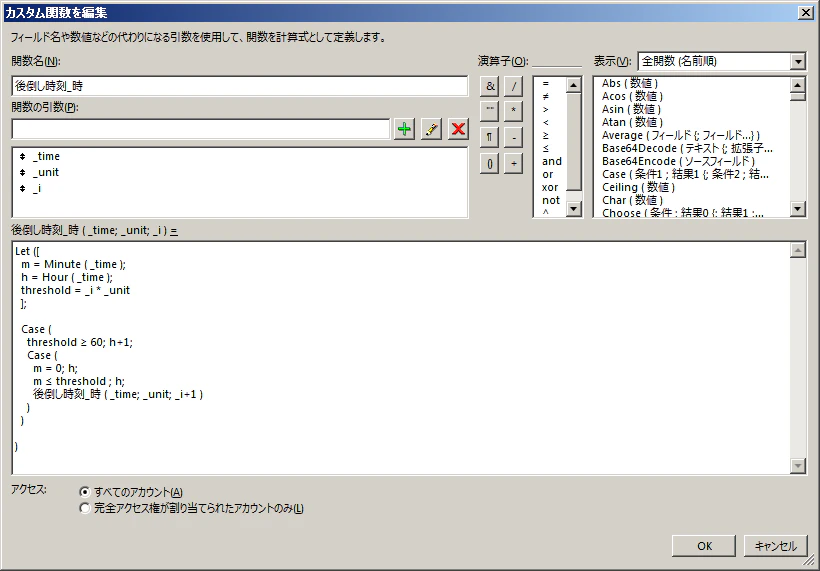Screen dimensions: 820x571
Task: Click the キャンセル button
Action: tap(776, 546)
